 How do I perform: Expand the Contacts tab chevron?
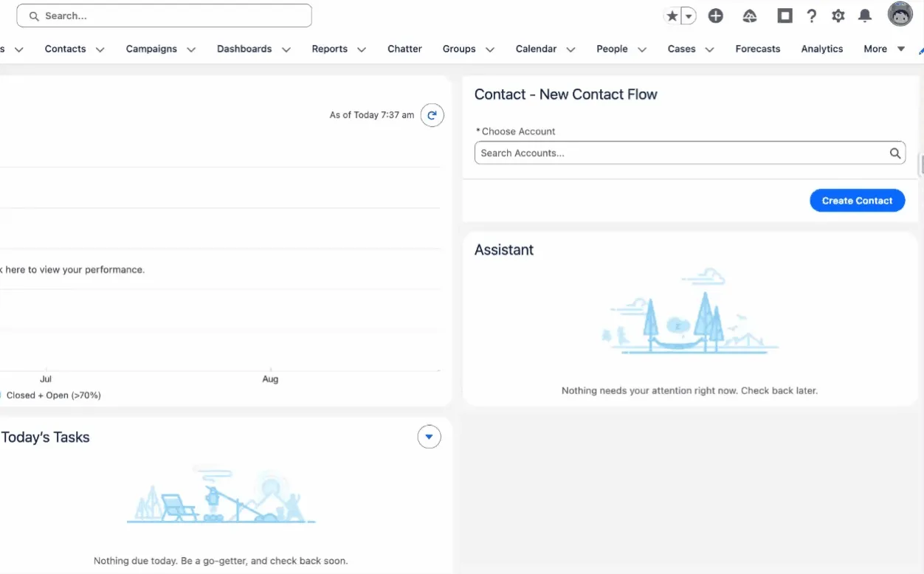[100, 49]
